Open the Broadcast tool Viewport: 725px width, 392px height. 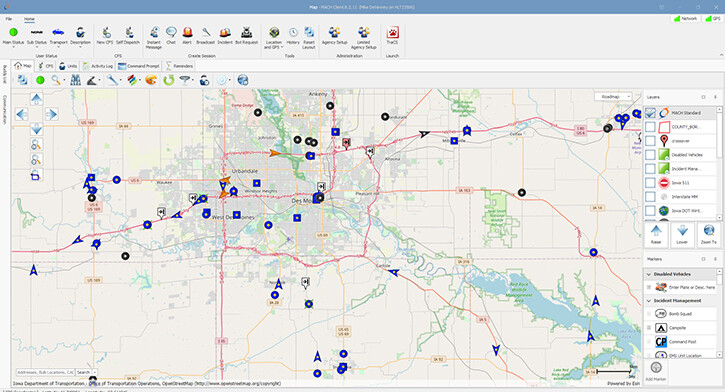[x=206, y=36]
